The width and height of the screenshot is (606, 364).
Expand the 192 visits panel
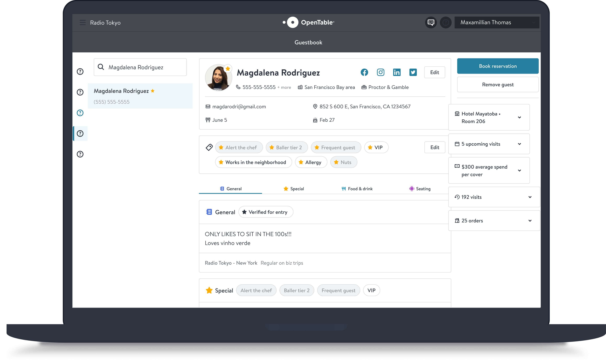[x=530, y=197]
